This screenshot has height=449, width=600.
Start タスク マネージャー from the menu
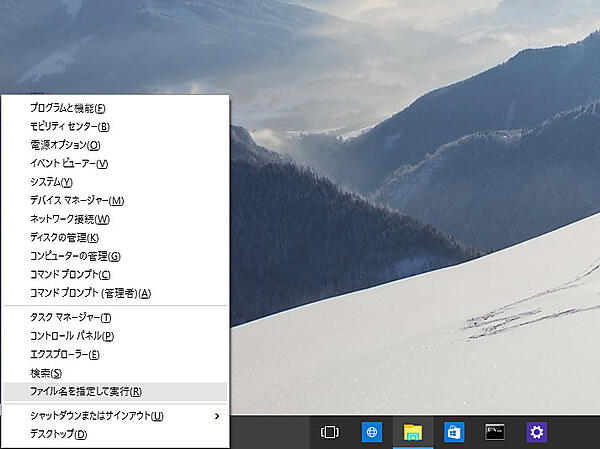(x=70, y=318)
